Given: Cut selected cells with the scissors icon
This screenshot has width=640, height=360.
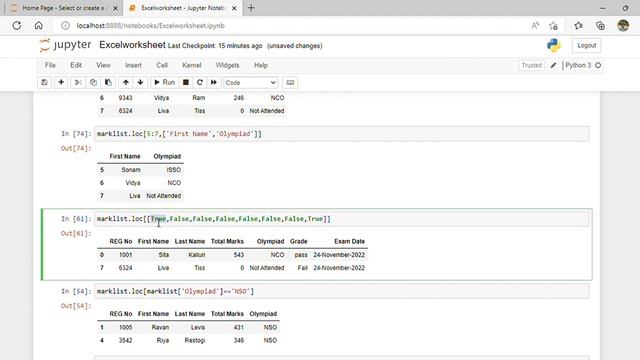Looking at the screenshot, I should point(78,82).
